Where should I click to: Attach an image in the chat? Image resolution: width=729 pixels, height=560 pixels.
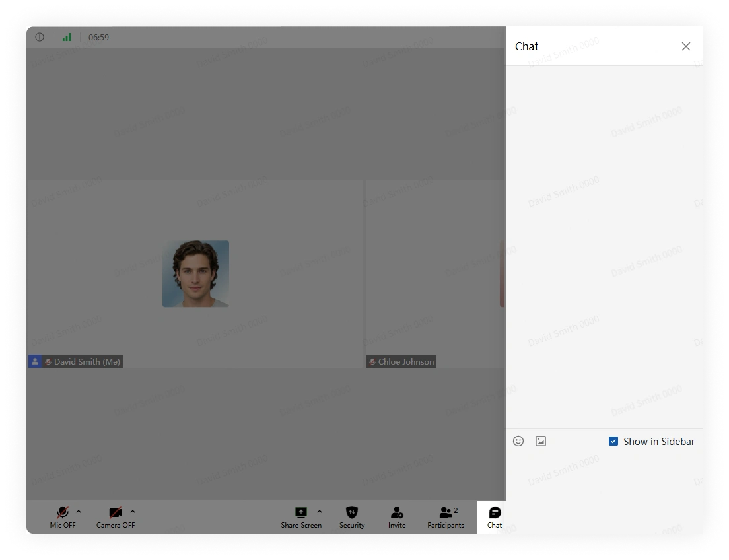click(541, 441)
